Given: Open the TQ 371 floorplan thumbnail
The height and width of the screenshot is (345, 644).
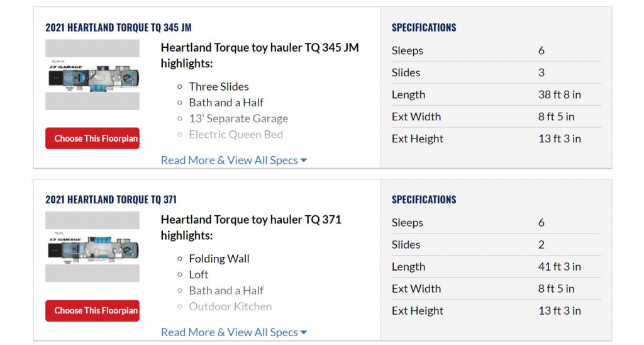Looking at the screenshot, I should coord(92,247).
